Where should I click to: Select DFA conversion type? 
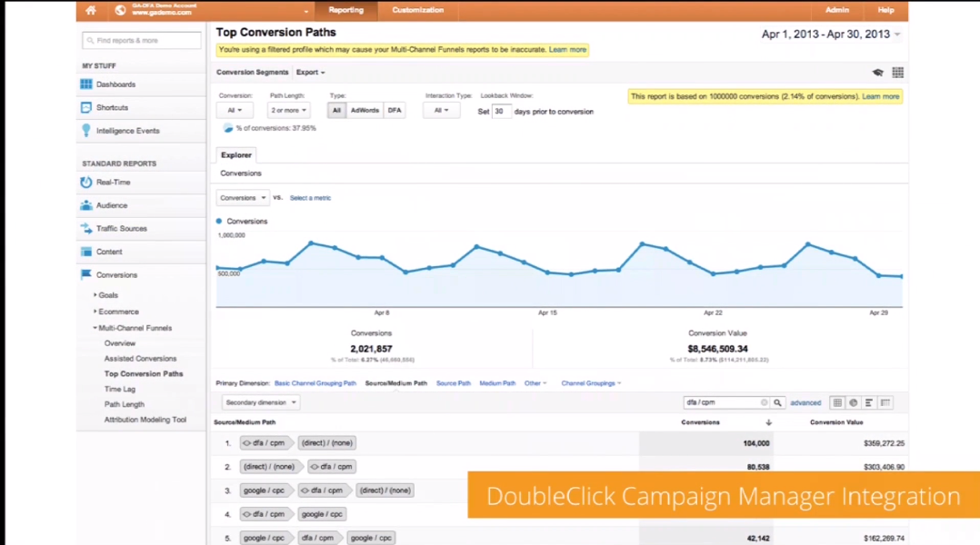pos(394,110)
